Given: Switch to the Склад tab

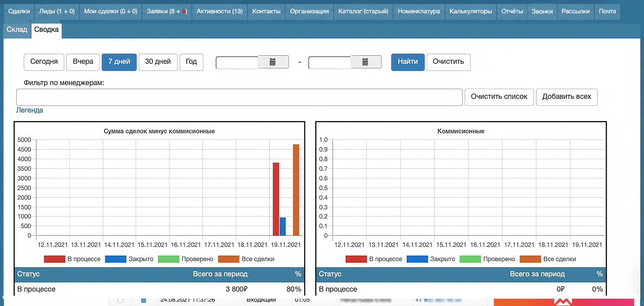Looking at the screenshot, I should pyautogui.click(x=17, y=30).
